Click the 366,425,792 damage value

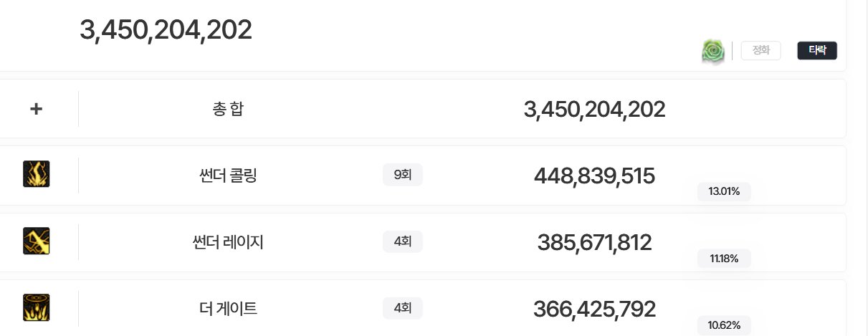[x=594, y=309]
